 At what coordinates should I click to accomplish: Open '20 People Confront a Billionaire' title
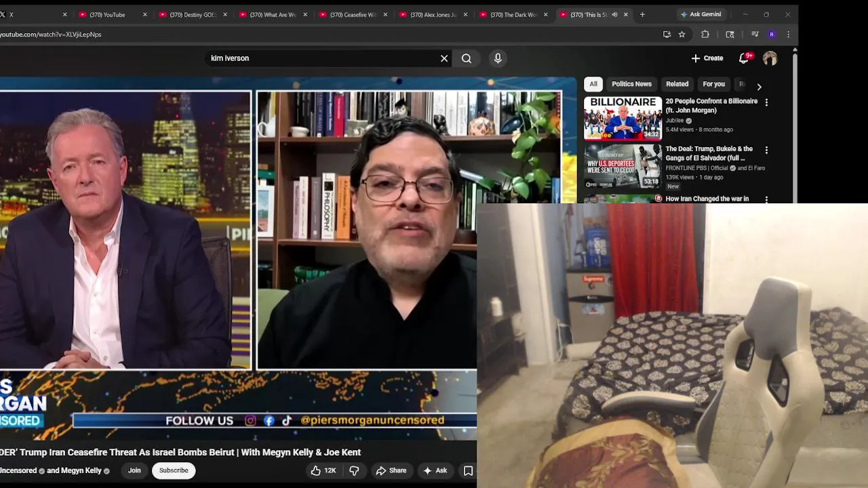(x=711, y=106)
